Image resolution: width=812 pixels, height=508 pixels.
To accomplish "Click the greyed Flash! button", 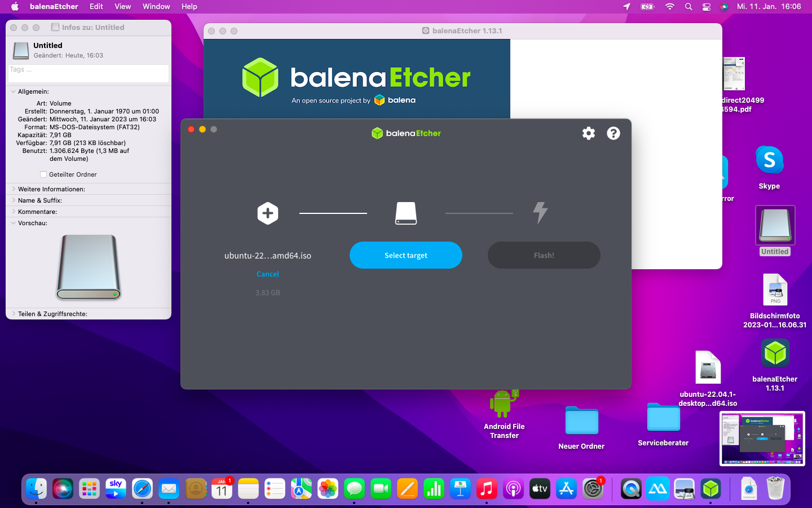I will [544, 255].
